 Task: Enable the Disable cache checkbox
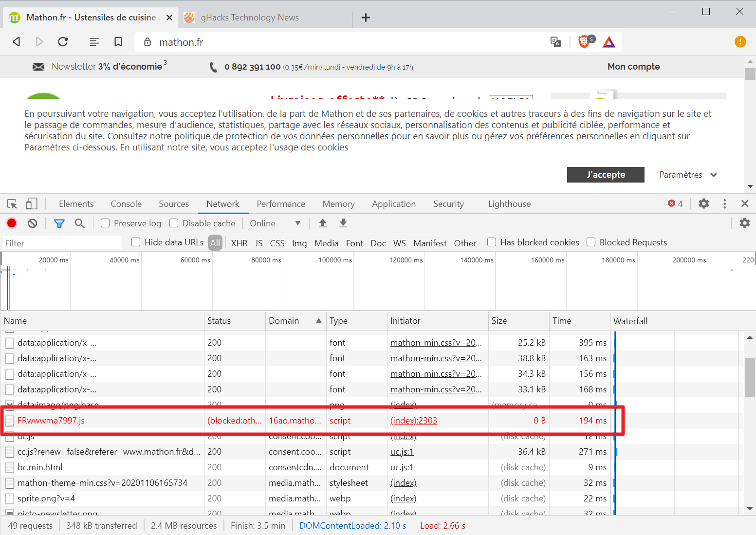tap(174, 223)
